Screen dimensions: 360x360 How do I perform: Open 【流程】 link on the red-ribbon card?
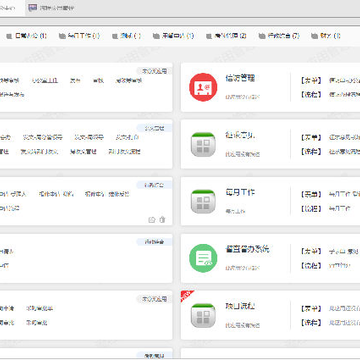[311, 323]
